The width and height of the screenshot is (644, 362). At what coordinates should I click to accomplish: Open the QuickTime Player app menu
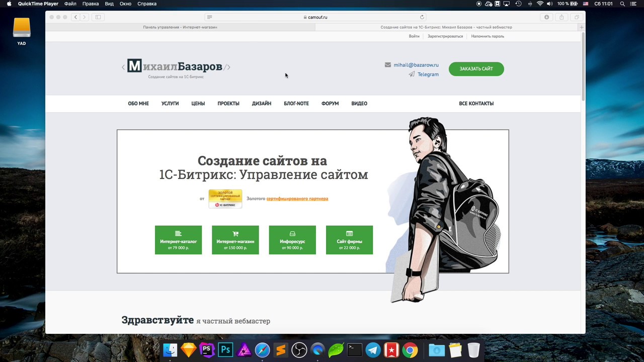tap(38, 4)
